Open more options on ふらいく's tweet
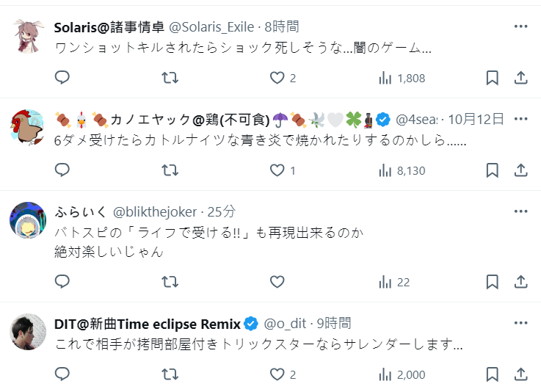Viewport: 541px width, 392px height. [x=520, y=211]
